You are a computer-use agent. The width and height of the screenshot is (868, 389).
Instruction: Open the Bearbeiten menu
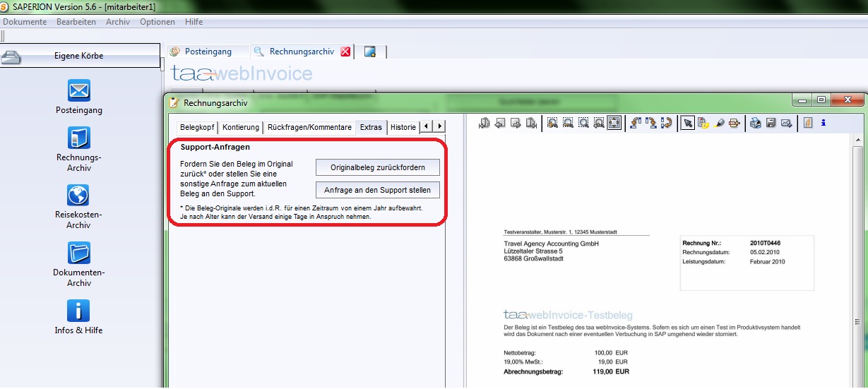point(76,22)
